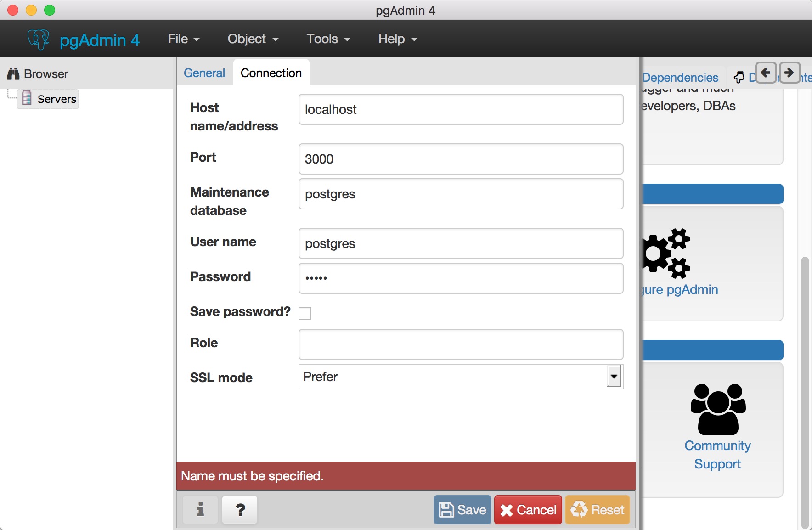The width and height of the screenshot is (812, 530).
Task: Click the dashboard vertical scrollbar
Action: click(805, 392)
